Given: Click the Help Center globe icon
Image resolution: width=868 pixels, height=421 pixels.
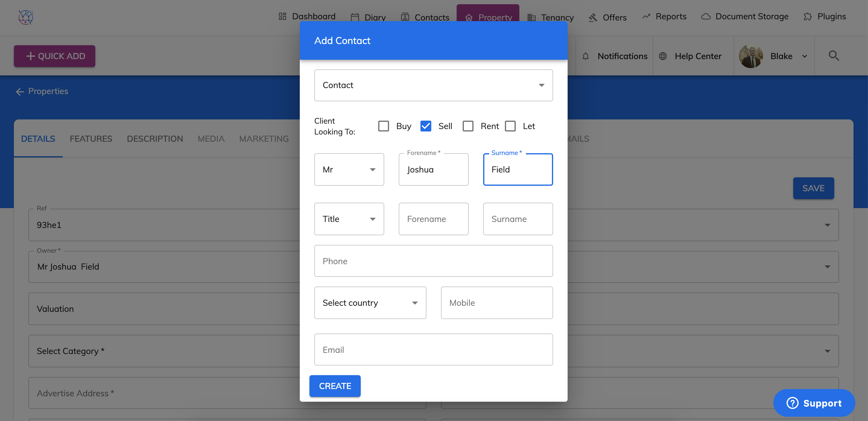Looking at the screenshot, I should [x=663, y=56].
